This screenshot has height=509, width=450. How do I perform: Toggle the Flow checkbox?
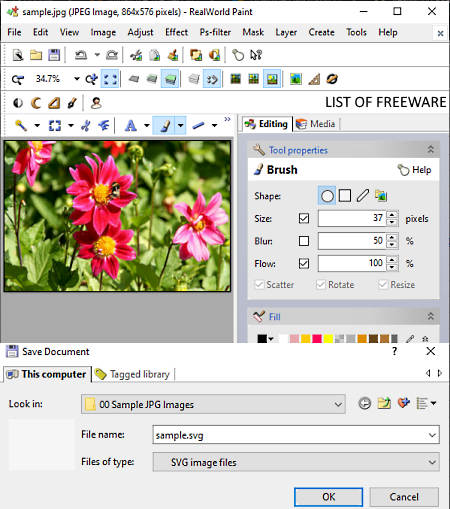coord(304,264)
